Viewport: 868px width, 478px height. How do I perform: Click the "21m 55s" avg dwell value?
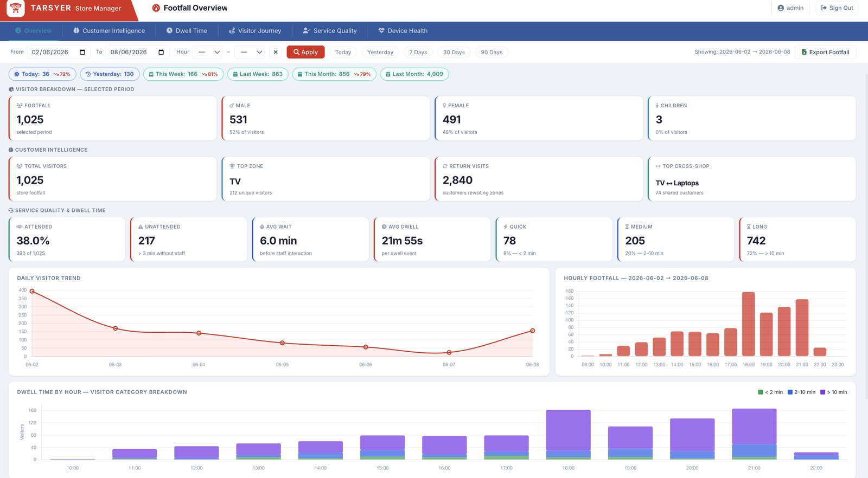click(x=402, y=241)
